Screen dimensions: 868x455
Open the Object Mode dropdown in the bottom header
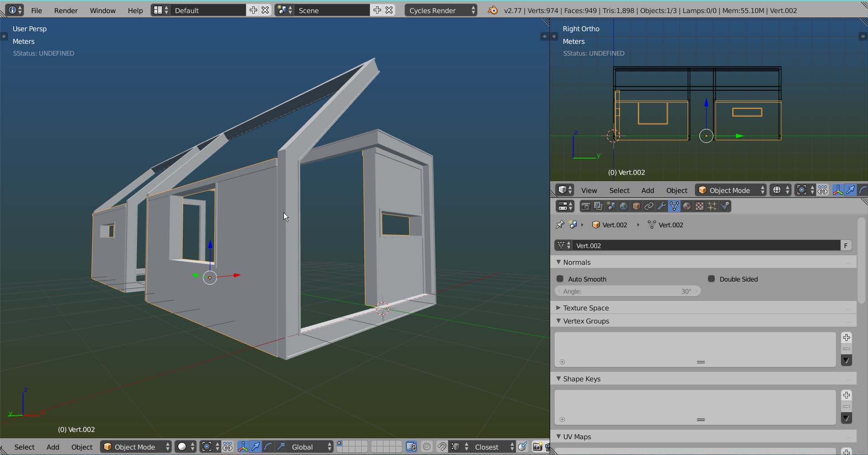tap(136, 447)
